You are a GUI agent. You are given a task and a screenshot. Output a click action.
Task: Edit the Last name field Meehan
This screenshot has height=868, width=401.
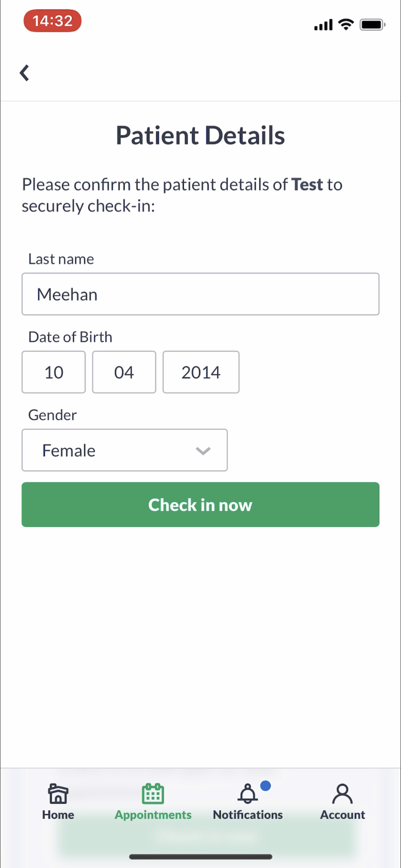200,294
